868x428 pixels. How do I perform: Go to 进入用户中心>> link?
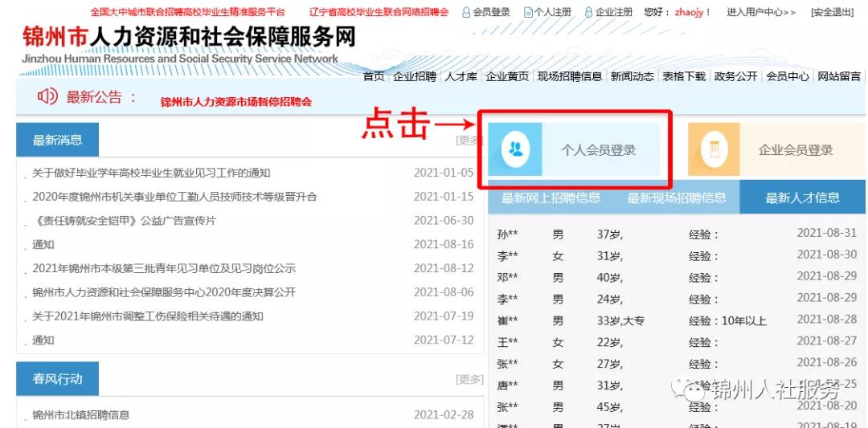coord(761,12)
